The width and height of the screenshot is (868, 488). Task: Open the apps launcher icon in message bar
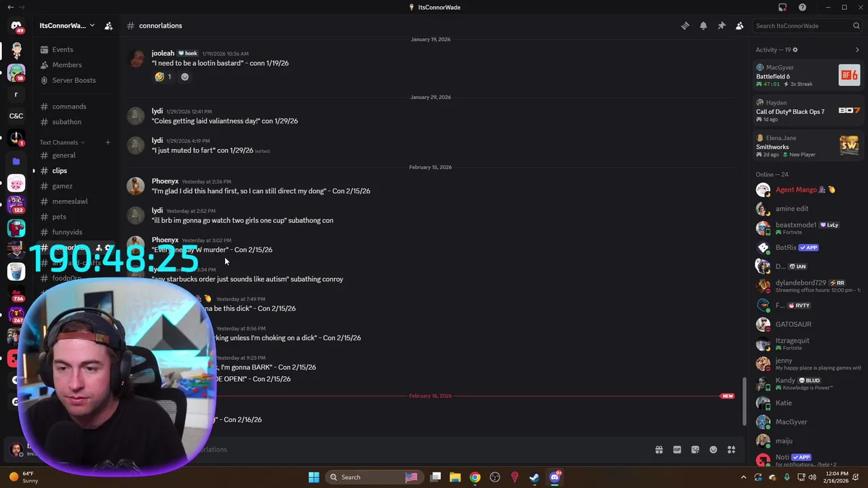coord(732,449)
